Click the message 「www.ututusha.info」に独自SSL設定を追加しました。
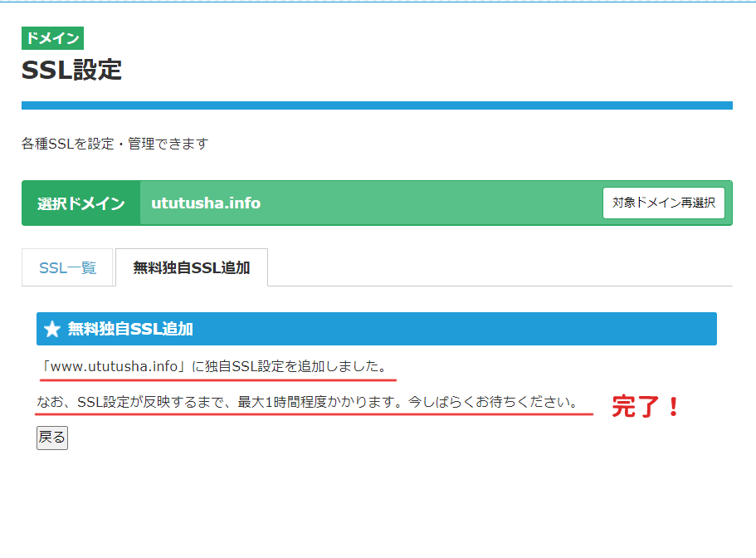Image resolution: width=756 pixels, height=558 pixels. click(215, 366)
